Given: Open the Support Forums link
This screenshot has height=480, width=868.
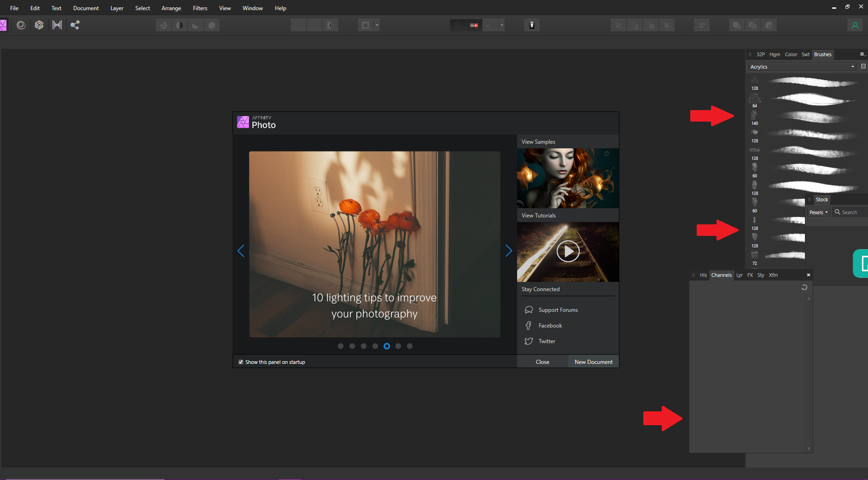Looking at the screenshot, I should pos(558,310).
